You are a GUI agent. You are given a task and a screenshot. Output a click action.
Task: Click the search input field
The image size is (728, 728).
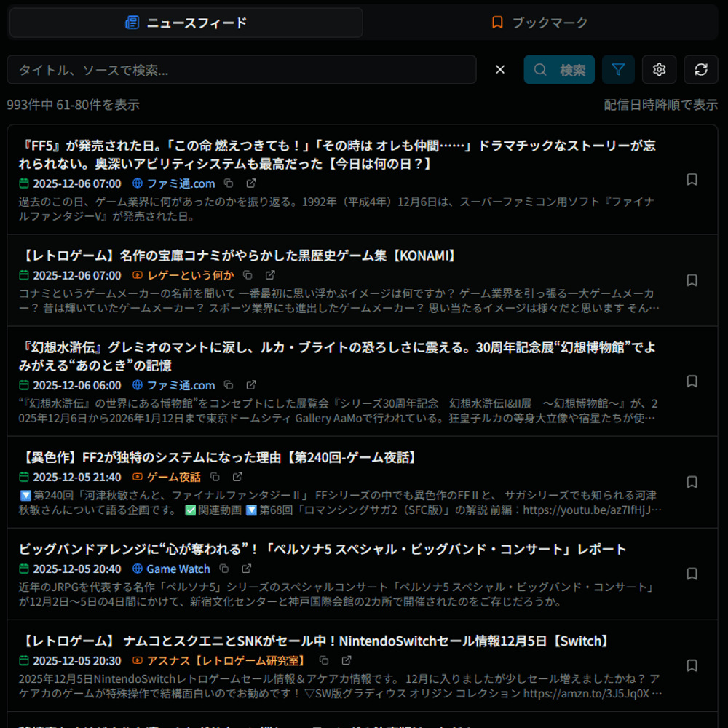[240, 69]
